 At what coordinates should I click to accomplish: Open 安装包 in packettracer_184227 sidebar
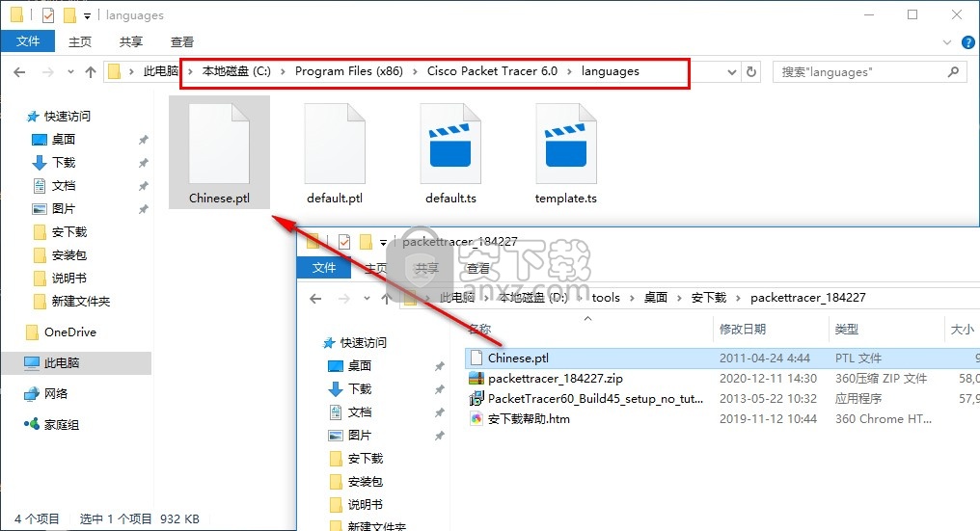pyautogui.click(x=356, y=482)
